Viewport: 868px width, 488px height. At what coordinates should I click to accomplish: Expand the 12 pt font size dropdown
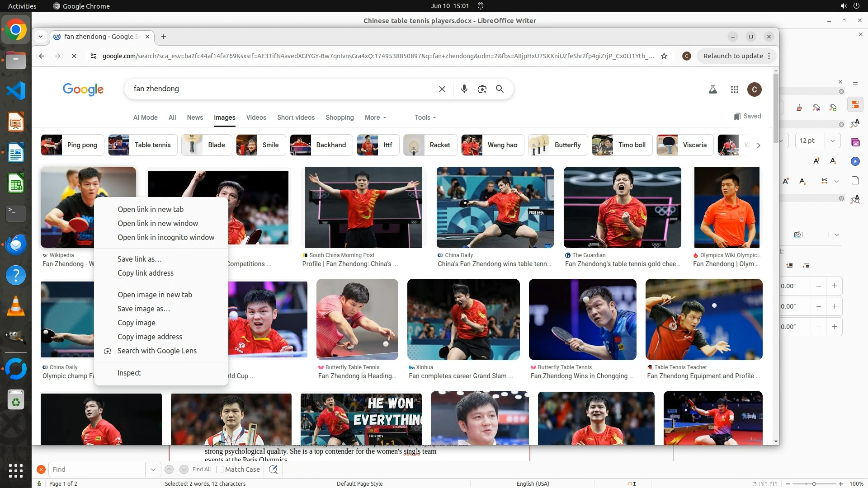click(832, 141)
